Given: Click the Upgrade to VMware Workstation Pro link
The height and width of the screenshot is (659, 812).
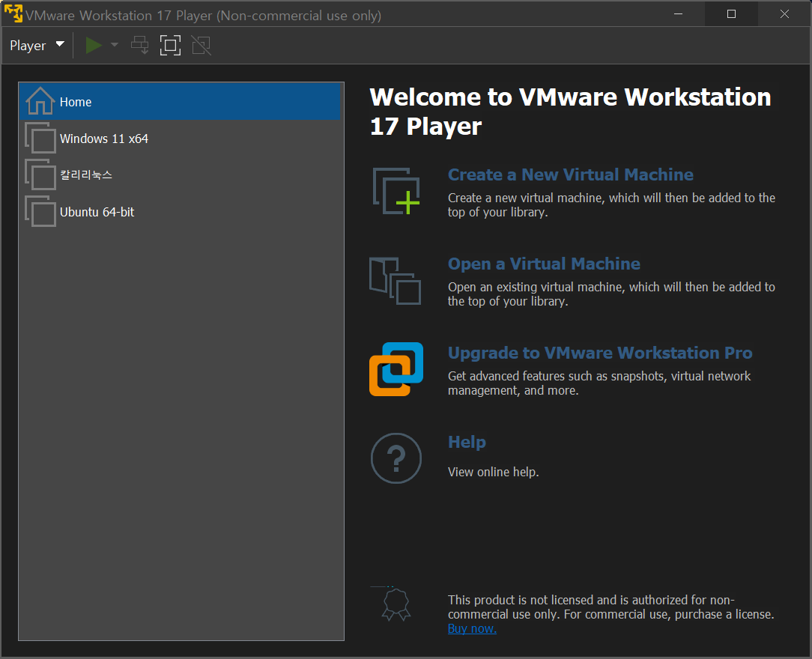Looking at the screenshot, I should pos(600,353).
